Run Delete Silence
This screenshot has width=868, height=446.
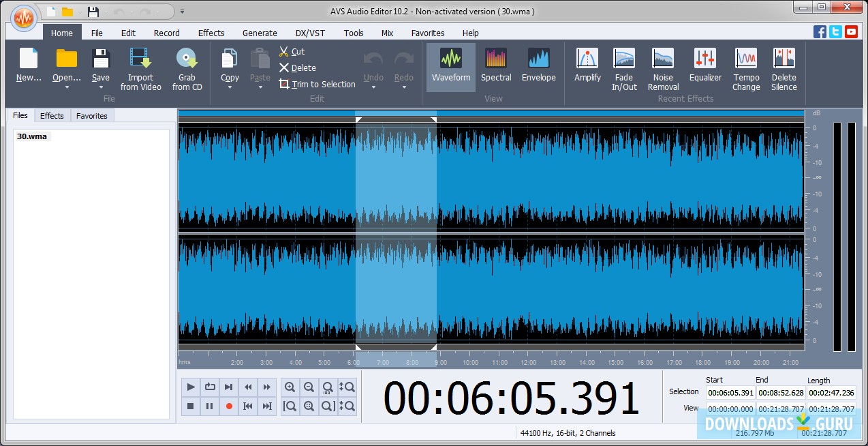(x=784, y=67)
